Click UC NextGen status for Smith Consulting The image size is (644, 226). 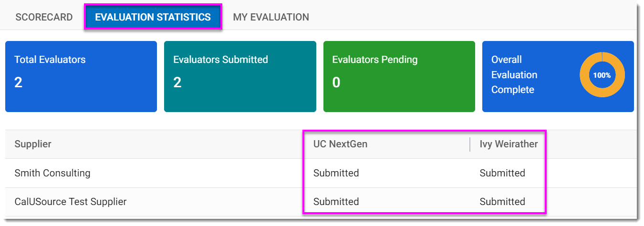pos(336,173)
